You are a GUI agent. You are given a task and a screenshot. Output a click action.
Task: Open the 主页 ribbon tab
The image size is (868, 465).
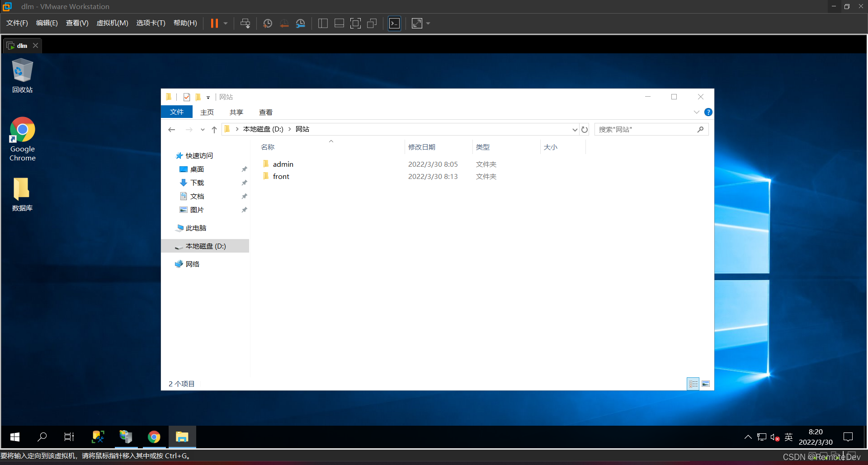pos(207,112)
